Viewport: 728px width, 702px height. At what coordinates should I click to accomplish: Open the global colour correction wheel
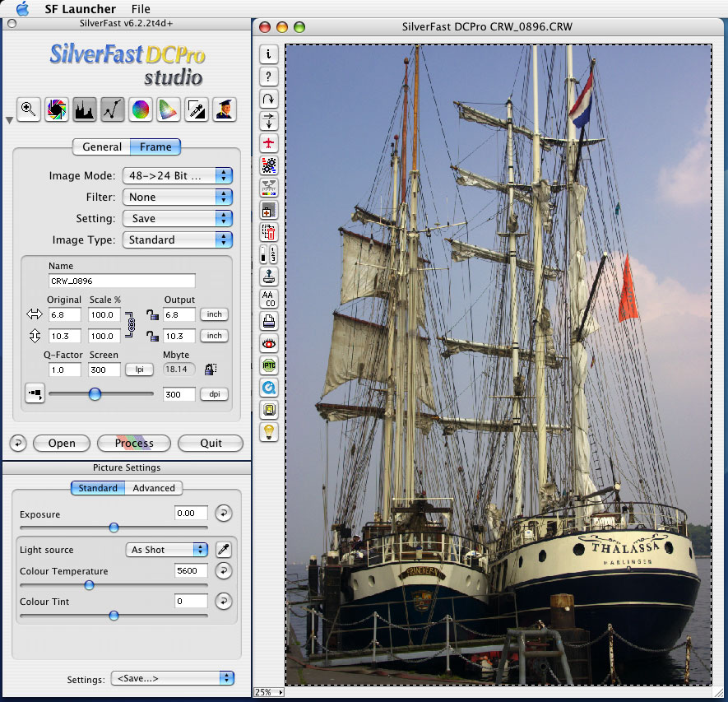[x=141, y=109]
